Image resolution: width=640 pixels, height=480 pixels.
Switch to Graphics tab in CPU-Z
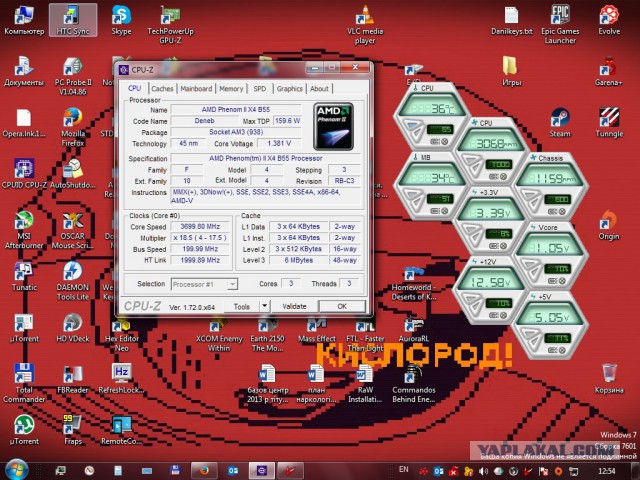[289, 89]
